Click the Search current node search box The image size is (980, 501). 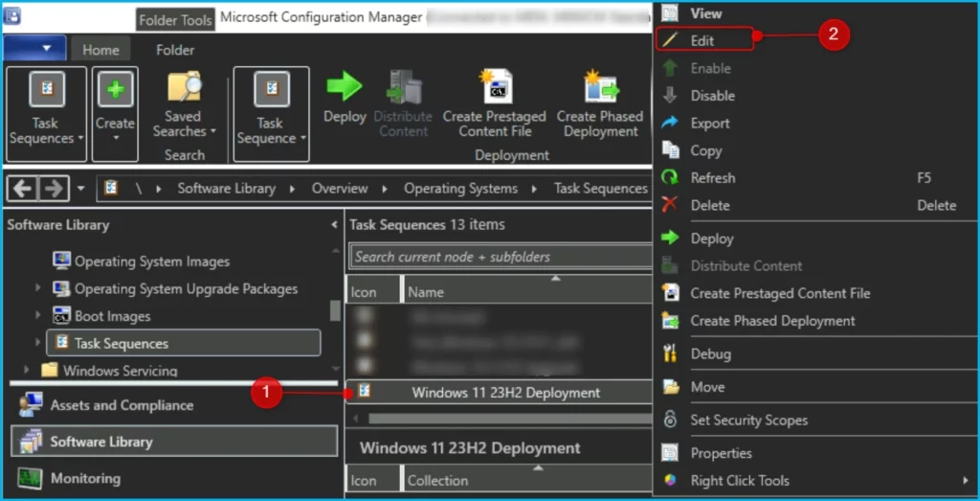[500, 257]
